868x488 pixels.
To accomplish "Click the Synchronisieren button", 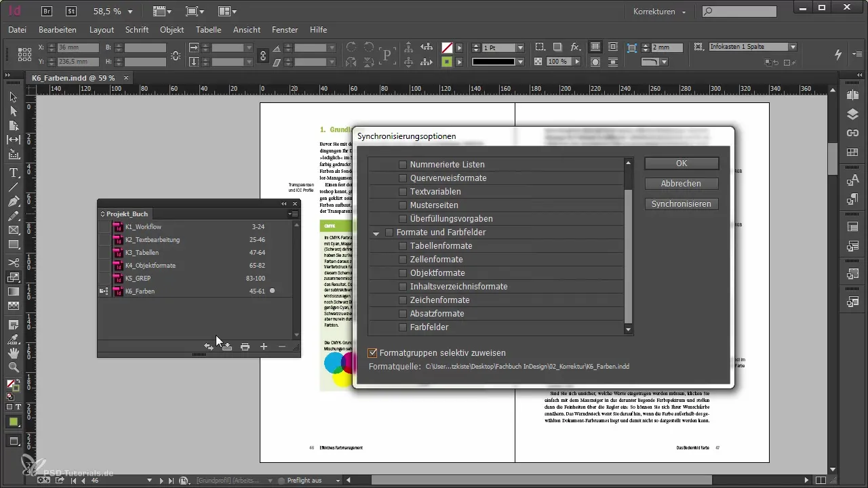I will pos(682,204).
